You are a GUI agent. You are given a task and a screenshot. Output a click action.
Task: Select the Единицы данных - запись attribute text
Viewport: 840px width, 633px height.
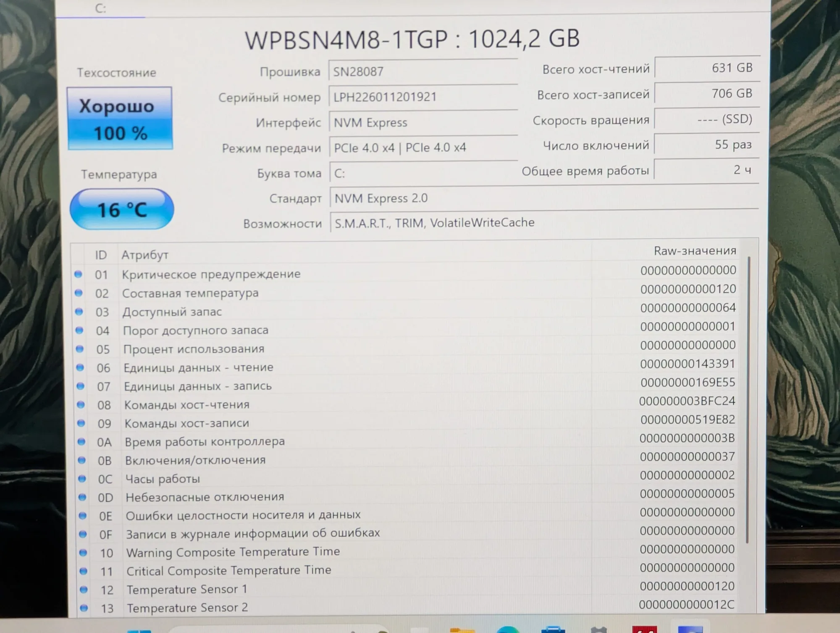coord(198,386)
